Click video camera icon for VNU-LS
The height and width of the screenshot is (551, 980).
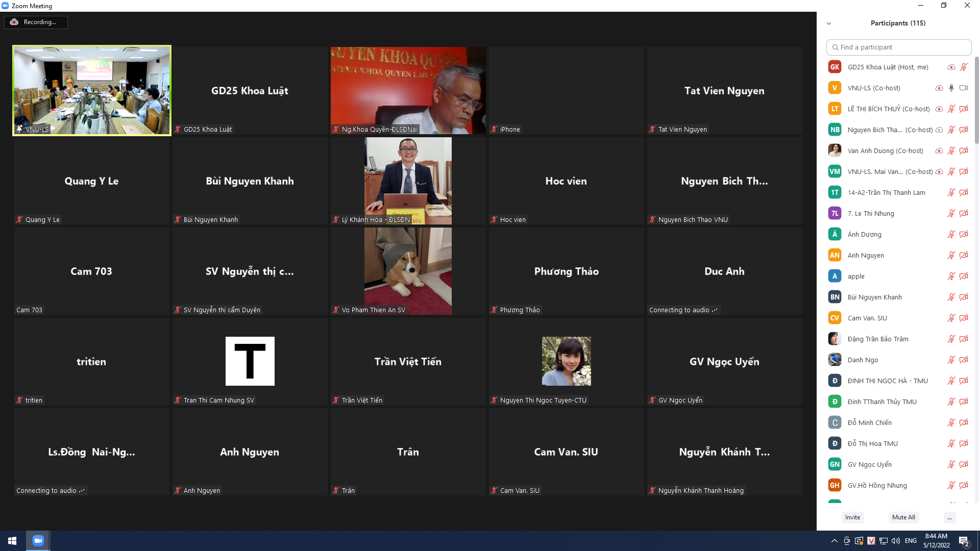(x=964, y=88)
